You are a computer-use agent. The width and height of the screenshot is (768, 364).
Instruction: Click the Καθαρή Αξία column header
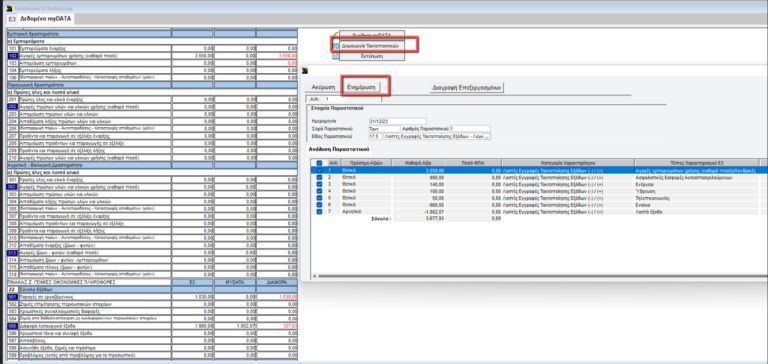(419, 163)
